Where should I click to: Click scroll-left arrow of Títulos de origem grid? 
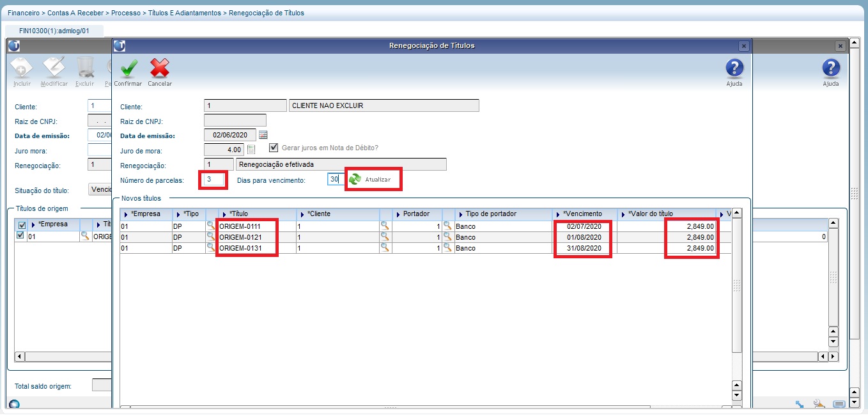(x=19, y=356)
